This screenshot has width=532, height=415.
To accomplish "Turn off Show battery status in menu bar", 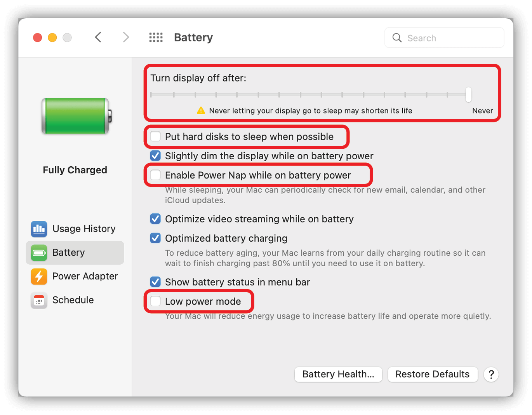I will pos(155,282).
